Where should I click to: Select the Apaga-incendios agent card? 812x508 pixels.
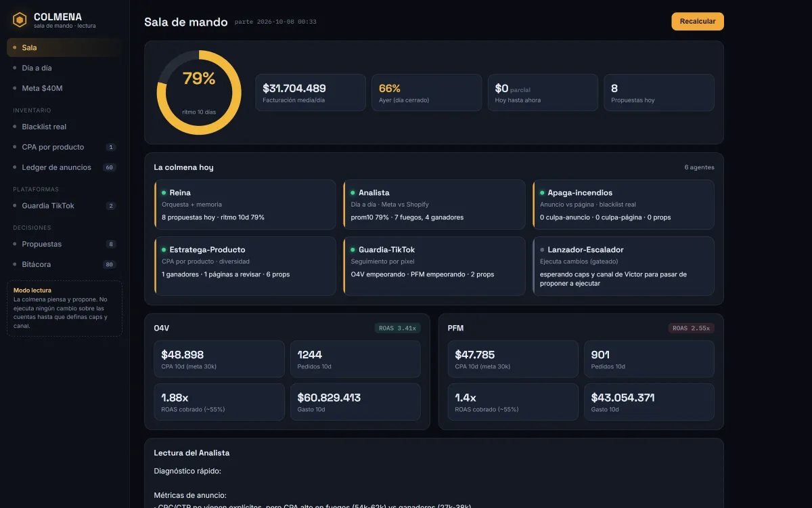(623, 204)
